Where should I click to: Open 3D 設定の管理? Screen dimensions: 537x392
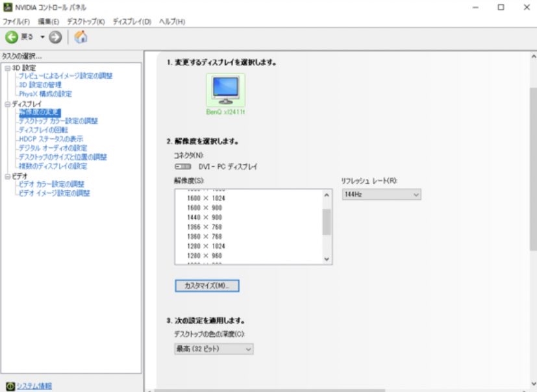pos(40,85)
